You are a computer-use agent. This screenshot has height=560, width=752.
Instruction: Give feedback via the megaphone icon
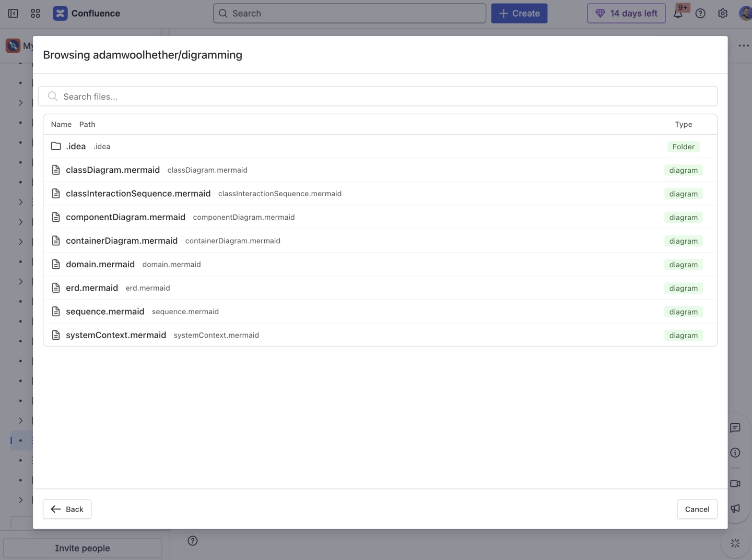735,508
